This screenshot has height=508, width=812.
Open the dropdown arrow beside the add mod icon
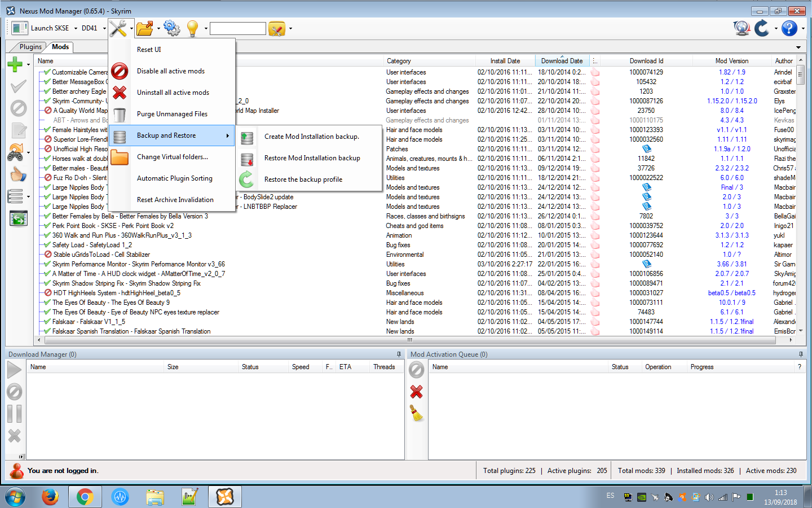28,65
